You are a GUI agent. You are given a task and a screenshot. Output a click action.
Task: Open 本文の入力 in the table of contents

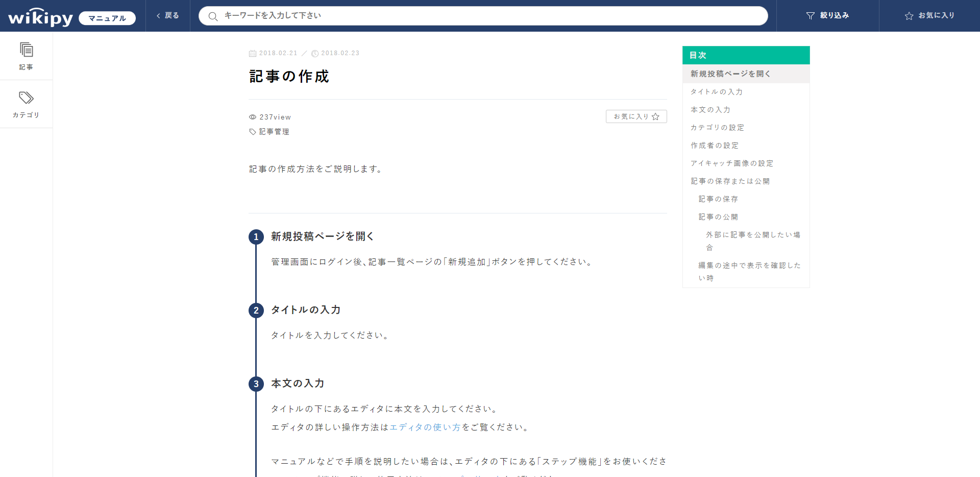pyautogui.click(x=710, y=109)
